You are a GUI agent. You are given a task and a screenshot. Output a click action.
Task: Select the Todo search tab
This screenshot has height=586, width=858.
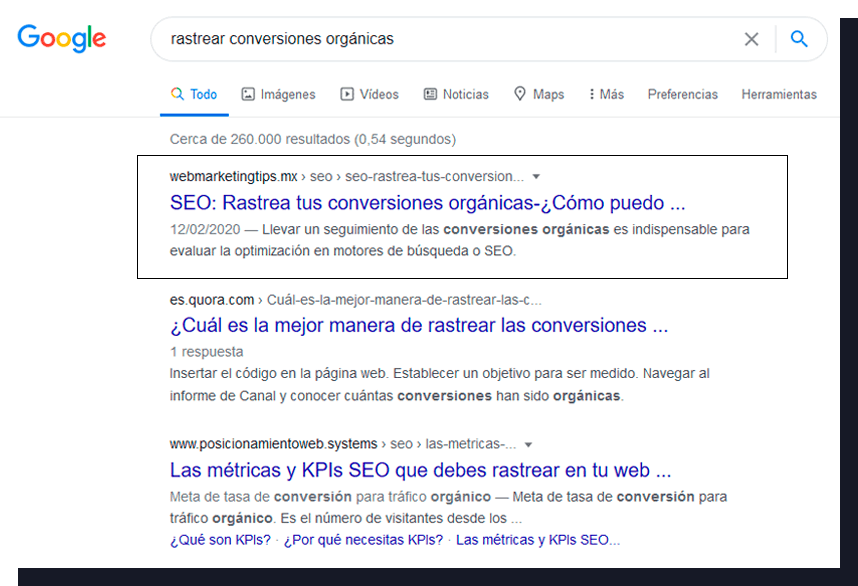pos(194,94)
